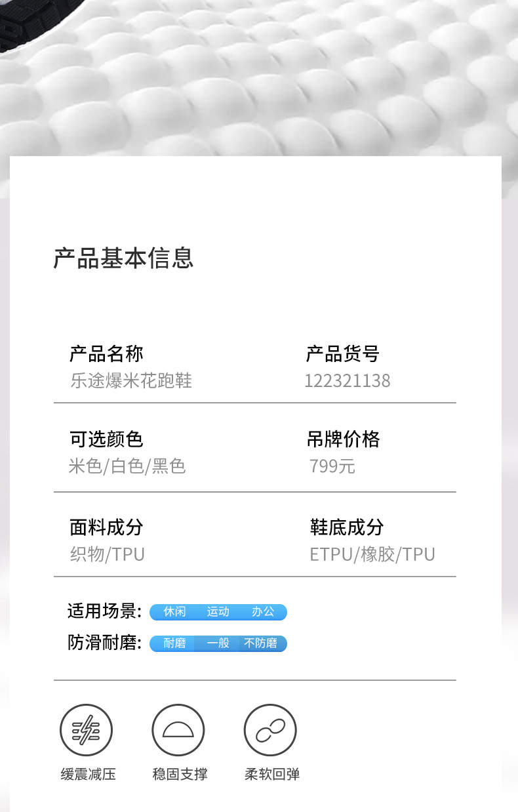Select the 运动 scene option
518x812 pixels.
pos(218,612)
